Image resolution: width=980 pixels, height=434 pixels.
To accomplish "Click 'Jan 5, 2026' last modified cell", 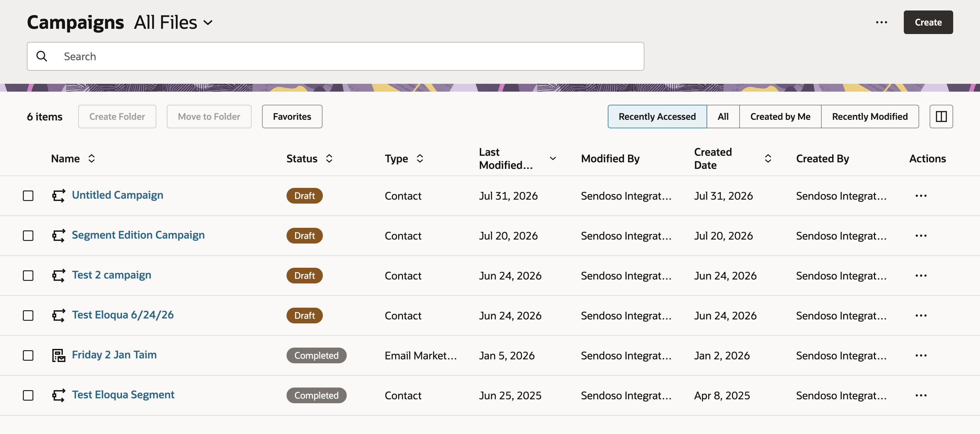I will coord(507,355).
